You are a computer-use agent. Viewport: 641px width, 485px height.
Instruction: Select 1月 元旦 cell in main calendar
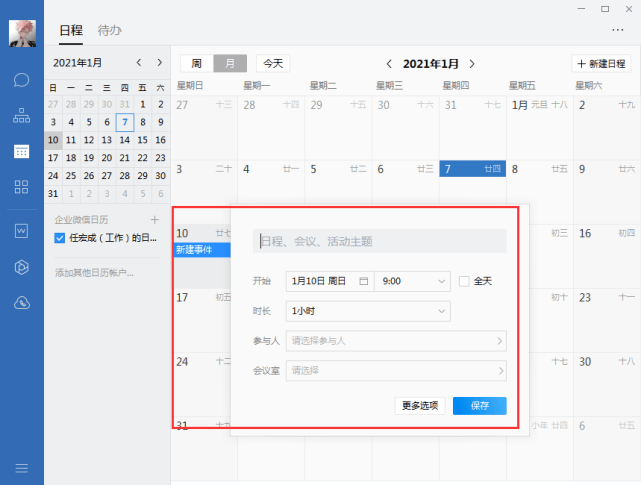pos(540,127)
